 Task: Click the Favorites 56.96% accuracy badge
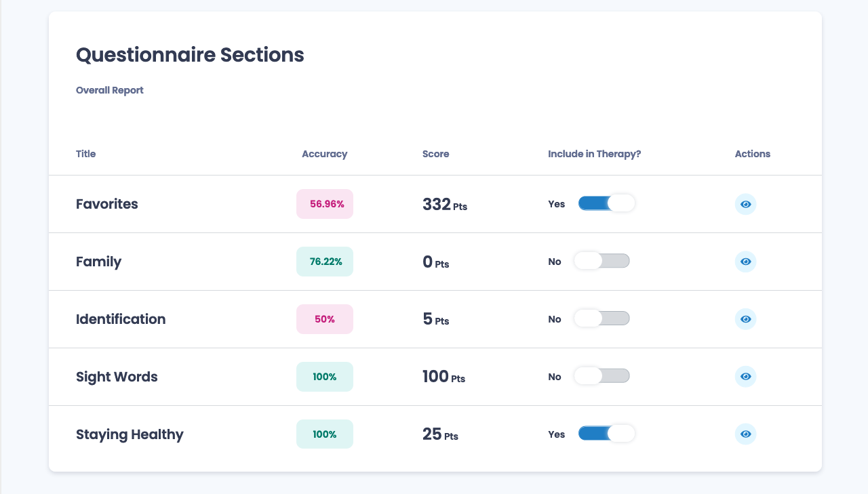pos(325,204)
